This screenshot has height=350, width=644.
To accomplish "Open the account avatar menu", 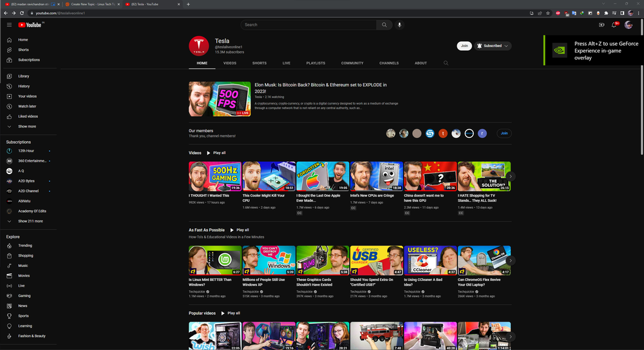I will pyautogui.click(x=629, y=24).
